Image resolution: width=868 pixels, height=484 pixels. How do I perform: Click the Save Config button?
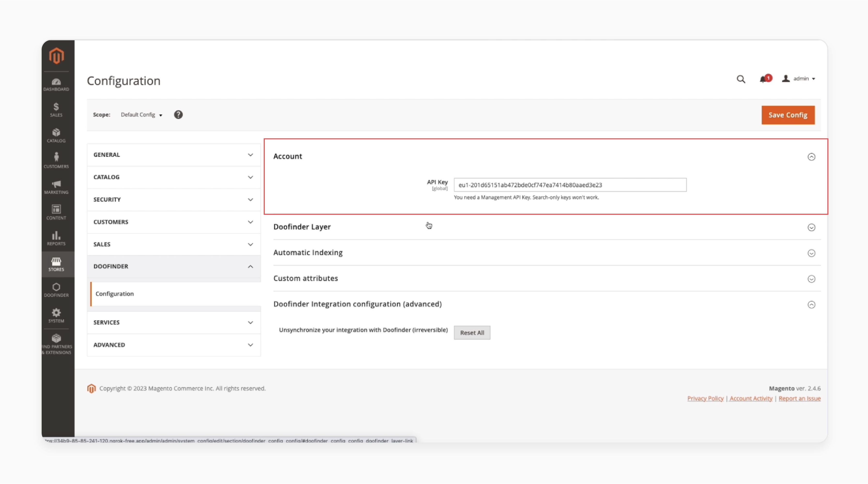(x=788, y=115)
